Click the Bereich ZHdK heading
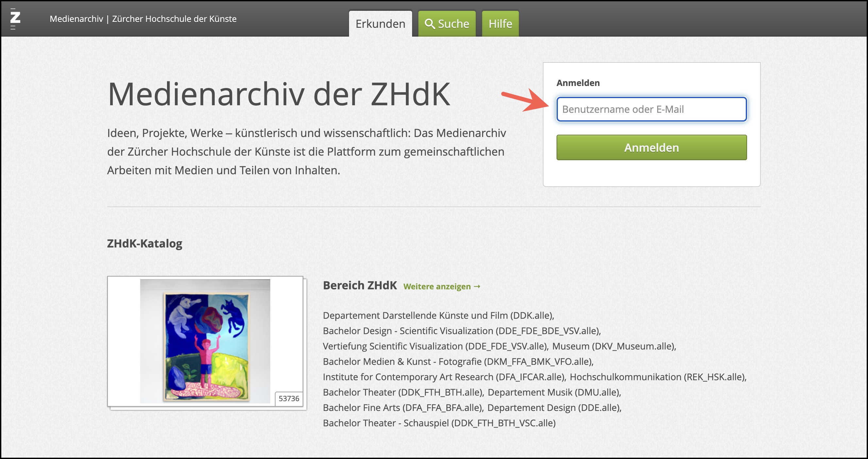The image size is (868, 459). point(359,285)
